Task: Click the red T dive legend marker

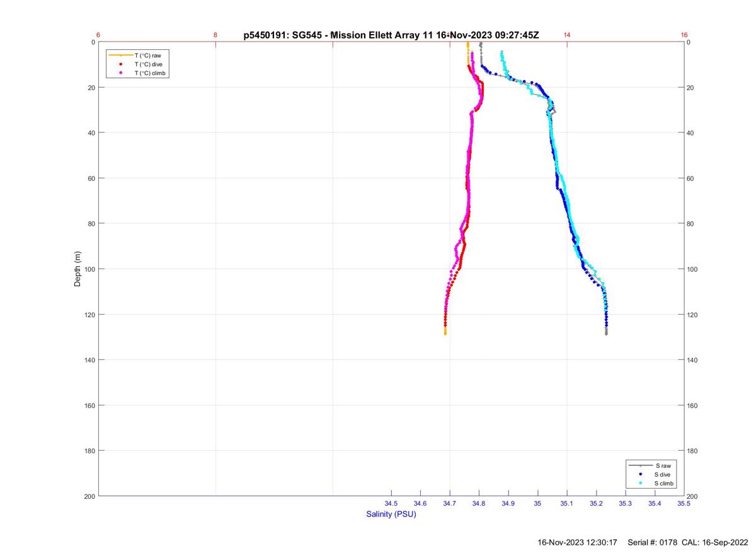Action: pos(120,64)
